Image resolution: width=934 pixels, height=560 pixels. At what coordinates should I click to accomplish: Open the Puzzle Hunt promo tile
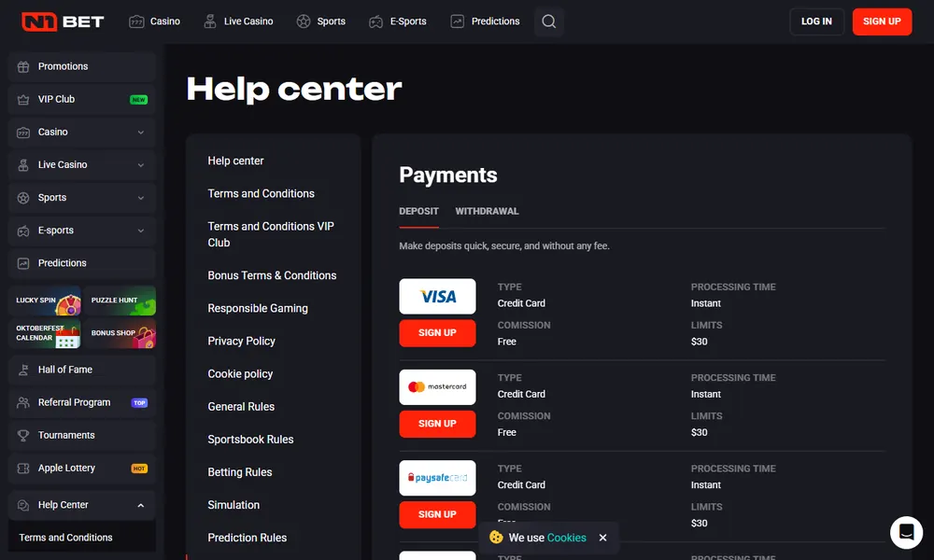coord(120,301)
